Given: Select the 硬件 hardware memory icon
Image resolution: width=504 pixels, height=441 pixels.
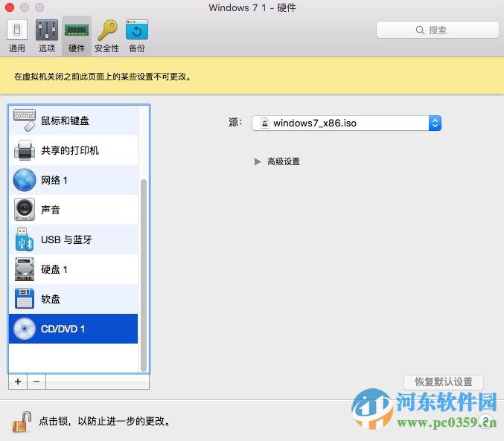Looking at the screenshot, I should tap(77, 30).
